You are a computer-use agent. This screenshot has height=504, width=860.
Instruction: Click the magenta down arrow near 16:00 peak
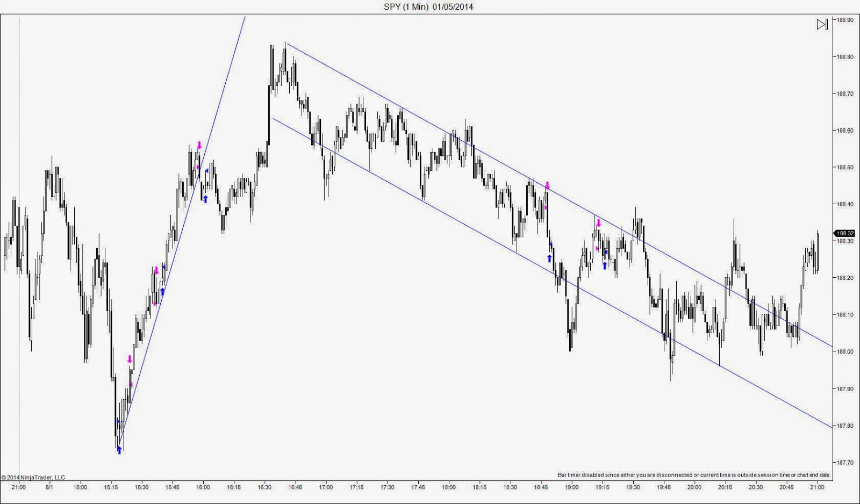click(199, 144)
